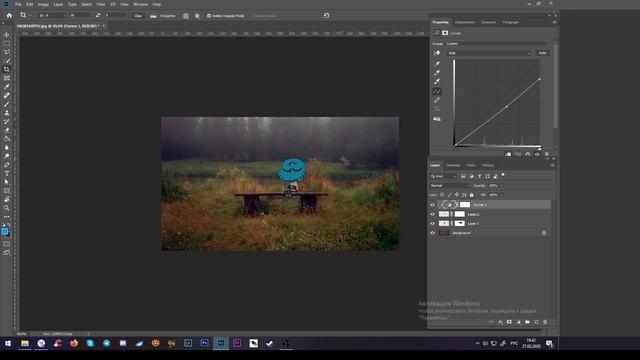Open Photoshop from the Windows taskbar
This screenshot has height=360, width=640.
tap(221, 343)
